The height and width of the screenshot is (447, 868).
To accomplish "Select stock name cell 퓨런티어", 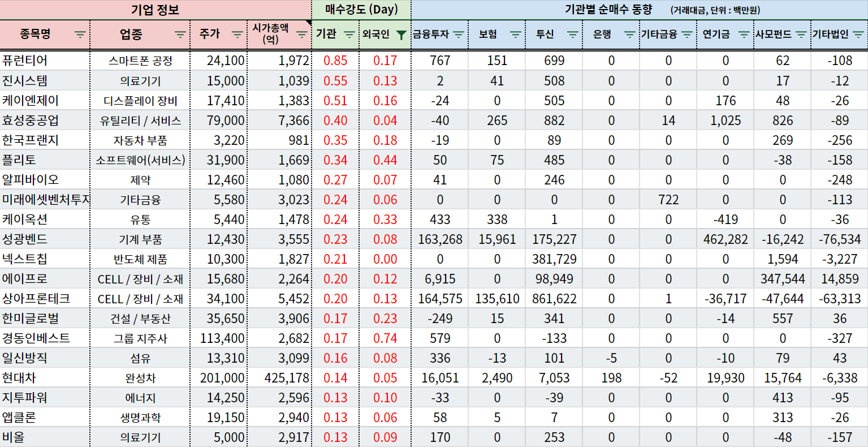I will [45, 61].
